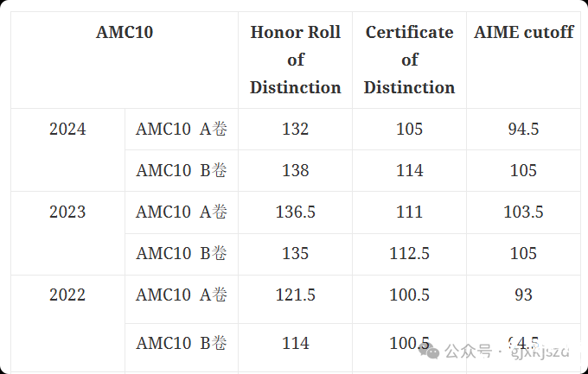Image resolution: width=588 pixels, height=374 pixels.
Task: Select 2024 AMC10 A卷 row label
Action: 182,130
